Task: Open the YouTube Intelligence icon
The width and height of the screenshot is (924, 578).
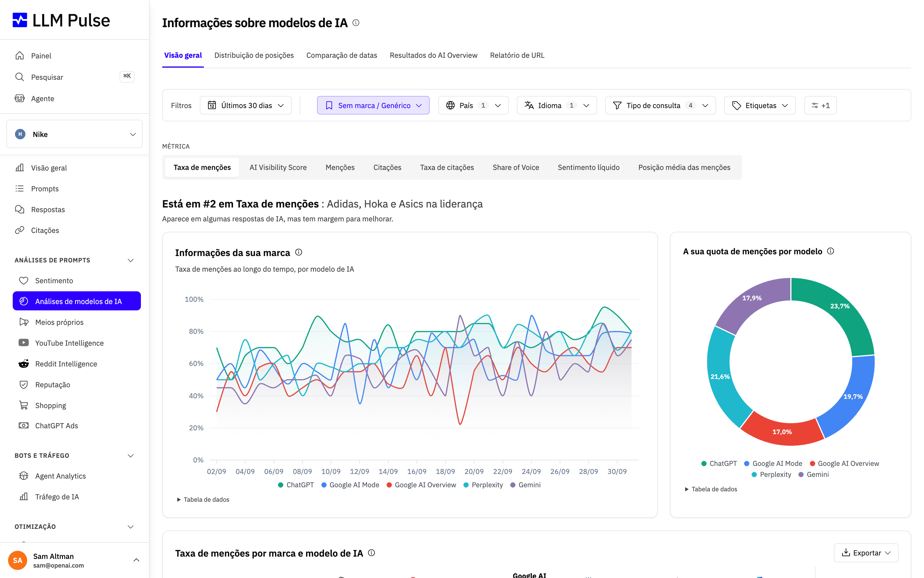Action: 24,343
